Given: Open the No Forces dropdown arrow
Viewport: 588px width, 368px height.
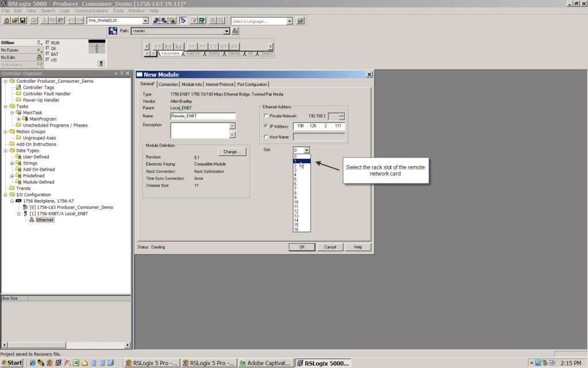Looking at the screenshot, I should pyautogui.click(x=39, y=50).
